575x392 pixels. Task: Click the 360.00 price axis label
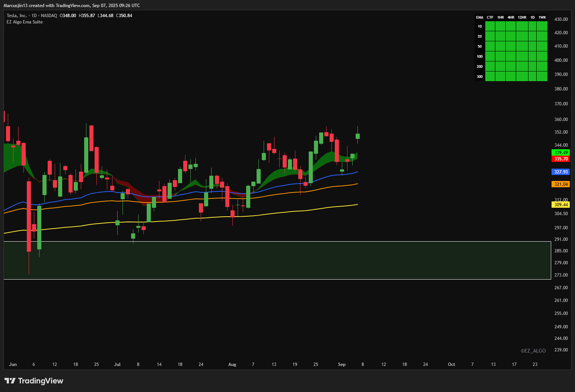click(x=561, y=119)
